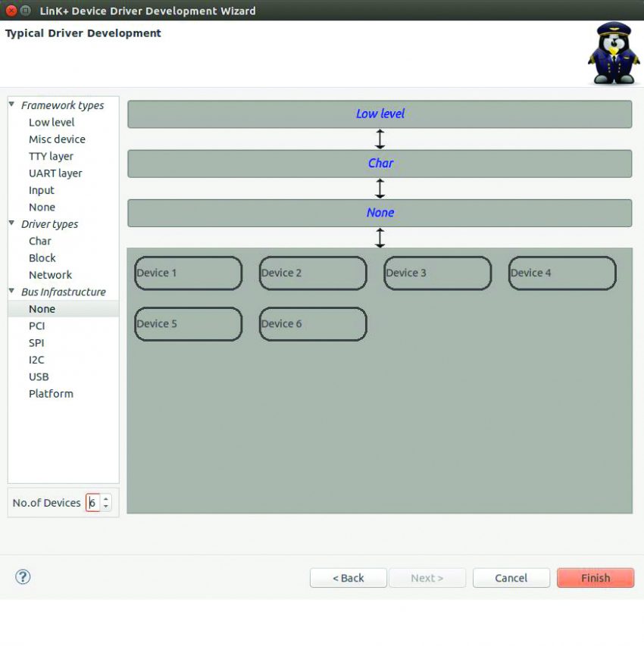Screen dimensions: 644x646
Task: Decrease the No.of Devices with the down arrow
Action: (x=105, y=506)
